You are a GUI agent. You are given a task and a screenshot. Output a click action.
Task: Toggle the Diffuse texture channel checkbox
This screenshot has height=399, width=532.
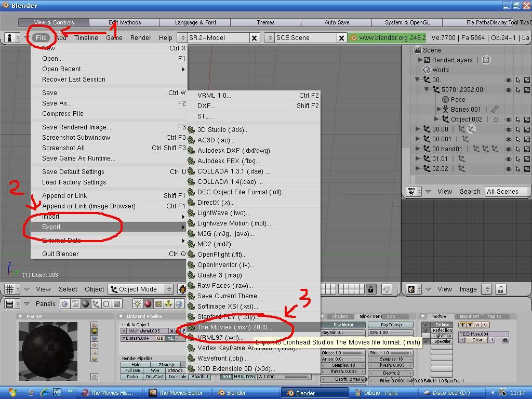(426, 325)
